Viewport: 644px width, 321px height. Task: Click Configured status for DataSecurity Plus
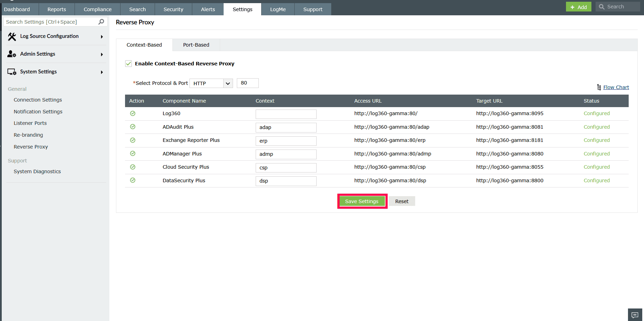tap(597, 180)
